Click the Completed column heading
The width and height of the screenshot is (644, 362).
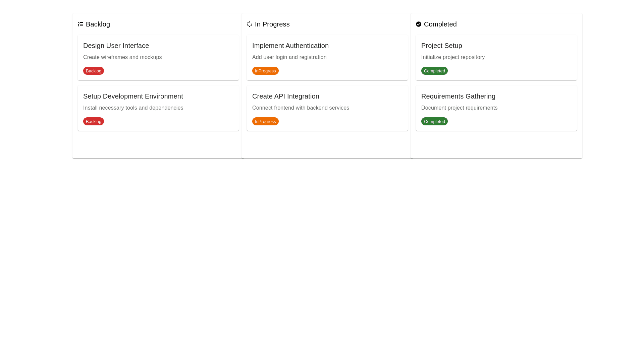tap(440, 24)
